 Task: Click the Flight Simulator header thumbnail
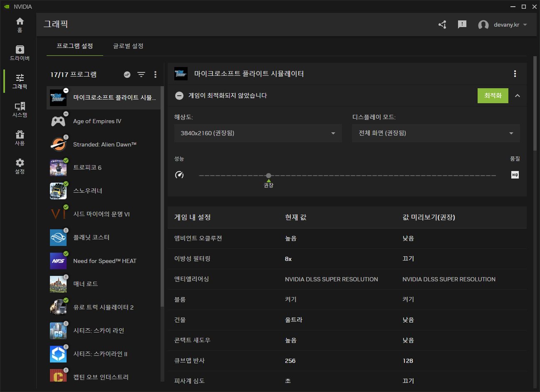pos(181,74)
